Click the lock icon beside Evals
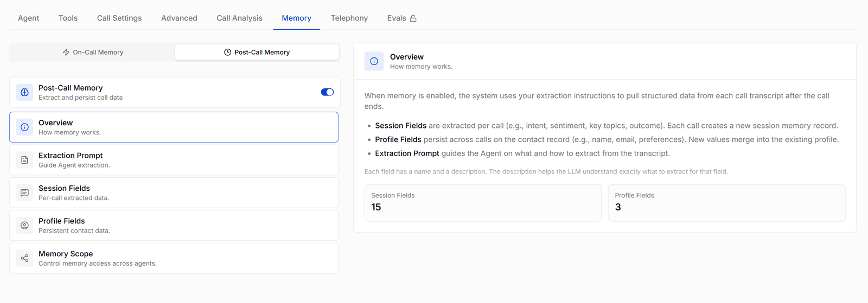This screenshot has height=303, width=868. click(413, 18)
